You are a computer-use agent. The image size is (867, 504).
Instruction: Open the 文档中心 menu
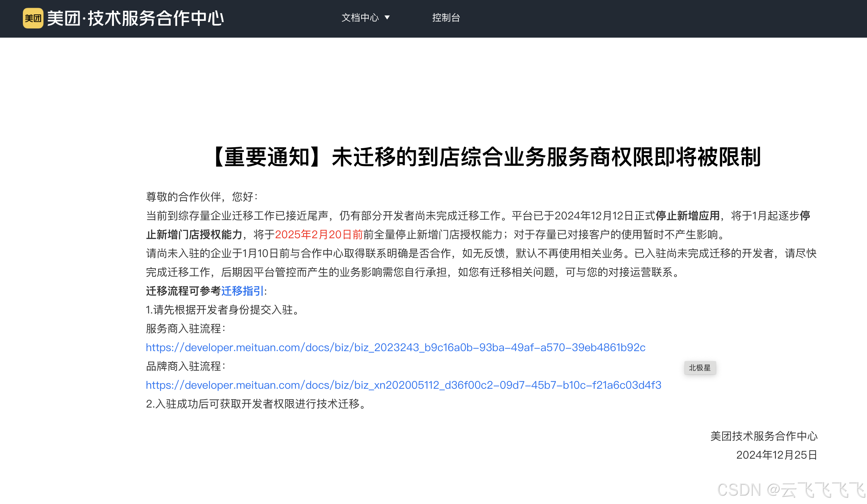pyautogui.click(x=360, y=17)
